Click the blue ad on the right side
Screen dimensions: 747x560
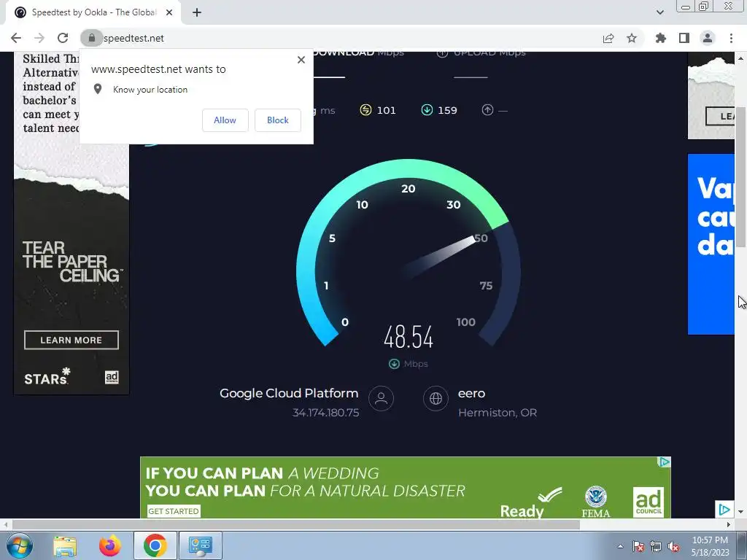click(711, 244)
